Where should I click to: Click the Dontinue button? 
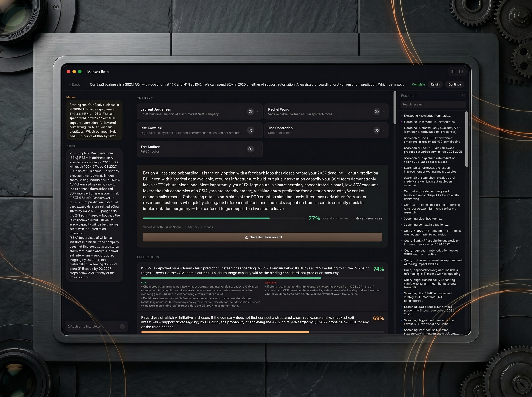[x=455, y=84]
